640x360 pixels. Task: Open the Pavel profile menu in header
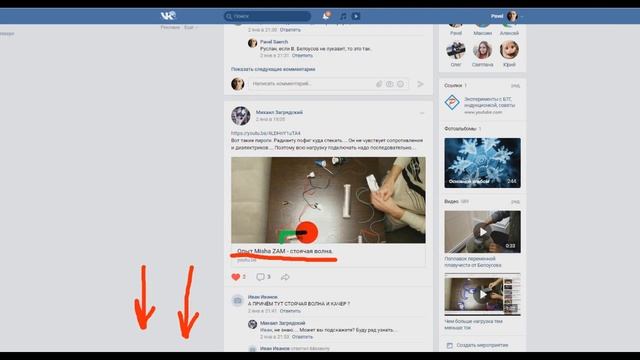(x=507, y=16)
